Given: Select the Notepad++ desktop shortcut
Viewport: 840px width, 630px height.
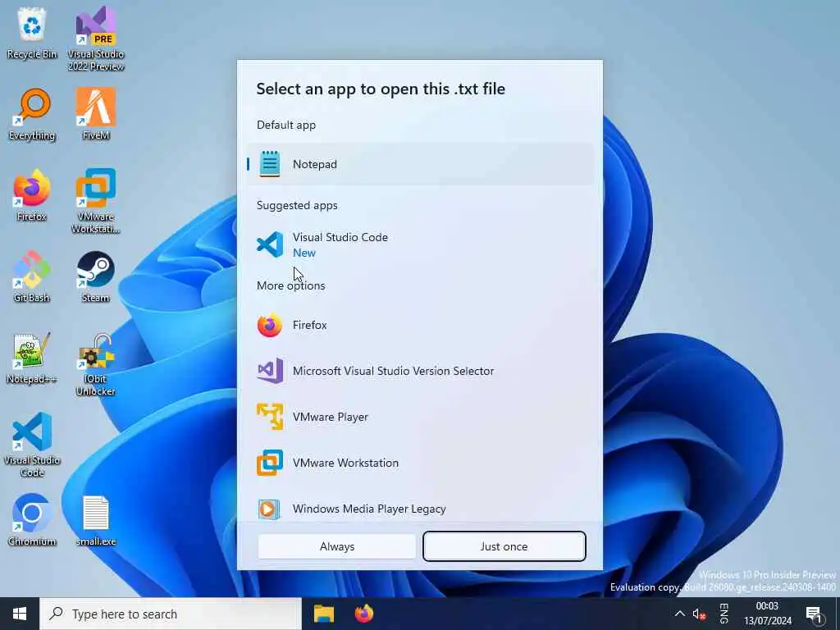Looking at the screenshot, I should pos(32,358).
